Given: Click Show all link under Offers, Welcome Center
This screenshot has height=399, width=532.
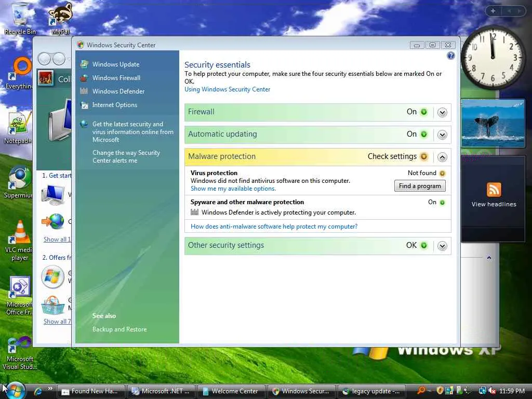Looking at the screenshot, I should [x=57, y=321].
